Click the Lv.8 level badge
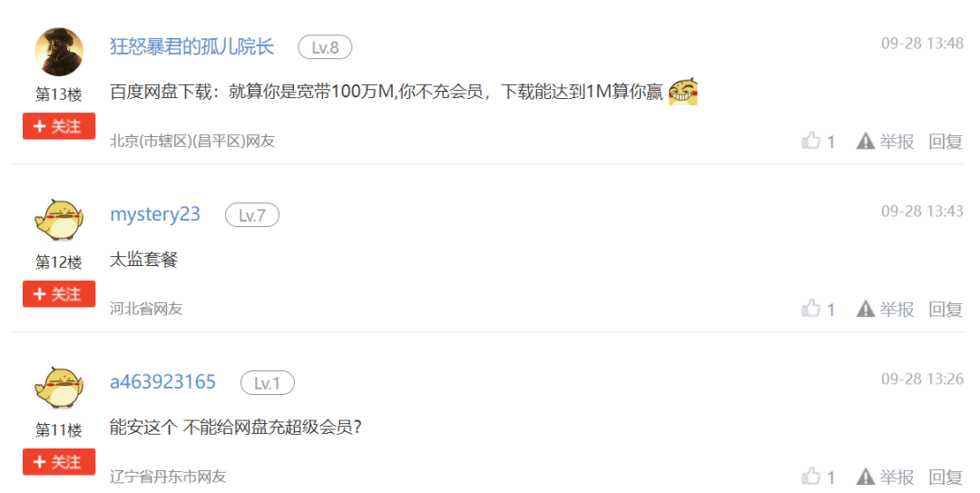980x493 pixels. (325, 47)
